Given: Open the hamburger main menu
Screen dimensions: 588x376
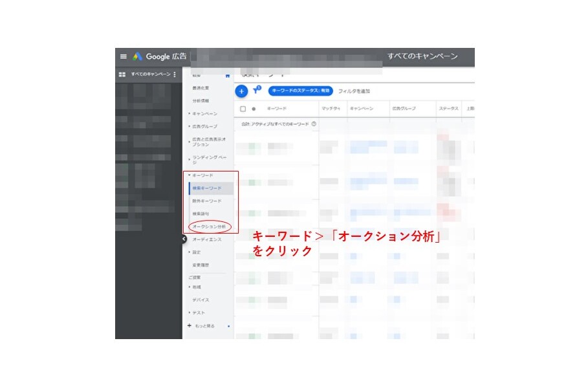Looking at the screenshot, I should coord(123,56).
